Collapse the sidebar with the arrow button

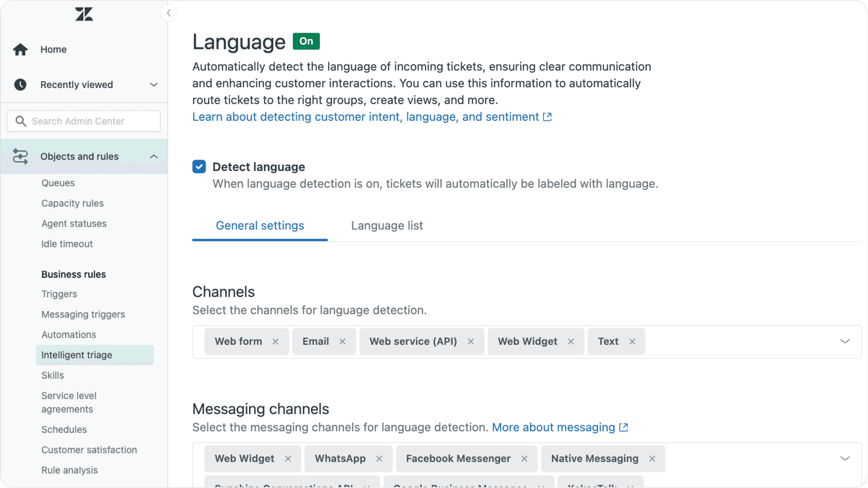(168, 13)
